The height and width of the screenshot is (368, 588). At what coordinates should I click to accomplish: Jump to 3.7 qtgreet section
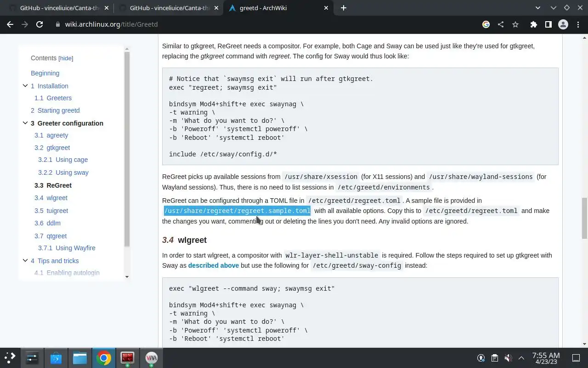(x=51, y=236)
